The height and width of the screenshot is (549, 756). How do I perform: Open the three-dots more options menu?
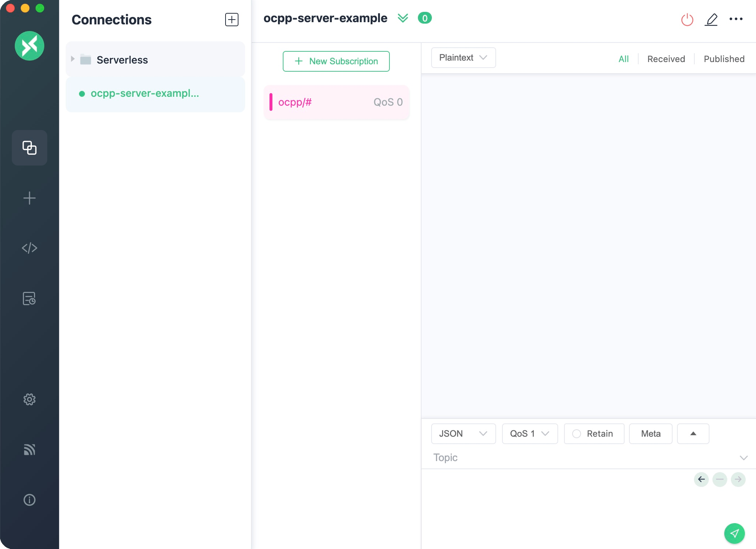coord(736,19)
